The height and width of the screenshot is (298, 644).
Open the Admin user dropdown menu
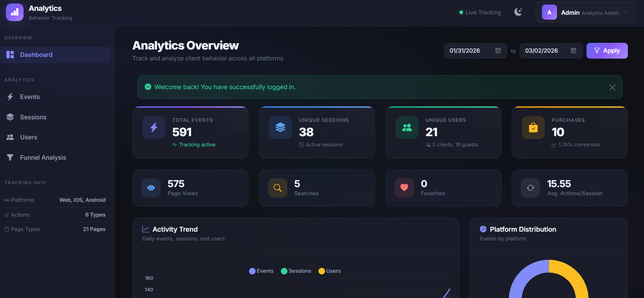(x=585, y=12)
